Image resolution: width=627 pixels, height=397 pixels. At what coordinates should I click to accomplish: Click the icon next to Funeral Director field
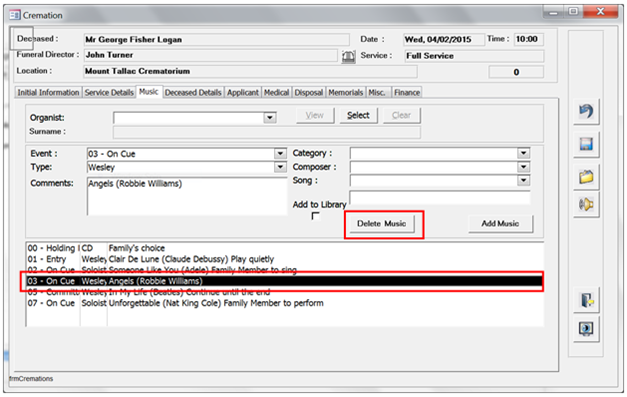pos(348,56)
